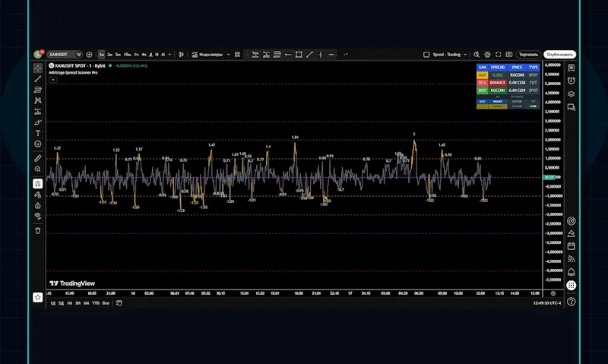Select the horizontal ray shortcut icon
Screen dimensions: 608x364
pyautogui.click(x=288, y=55)
